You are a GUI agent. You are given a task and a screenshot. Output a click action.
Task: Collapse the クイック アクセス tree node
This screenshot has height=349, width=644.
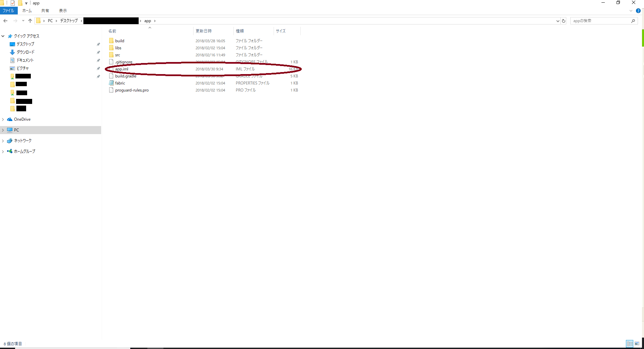pos(3,36)
